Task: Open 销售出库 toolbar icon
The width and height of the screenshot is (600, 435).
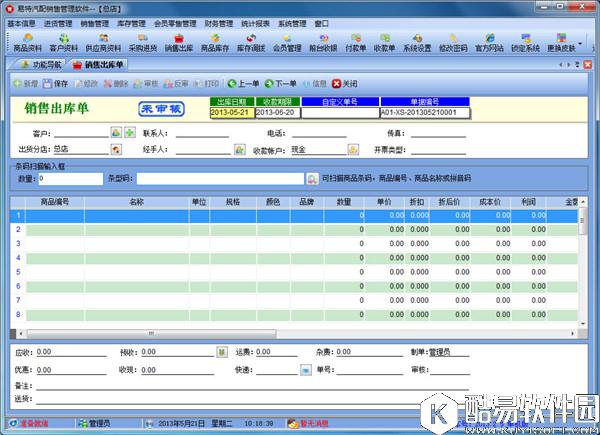Action: [x=179, y=43]
